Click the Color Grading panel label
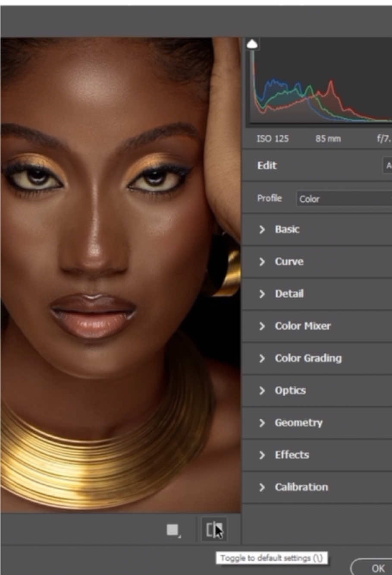Image resolution: width=392 pixels, height=575 pixels. 308,358
